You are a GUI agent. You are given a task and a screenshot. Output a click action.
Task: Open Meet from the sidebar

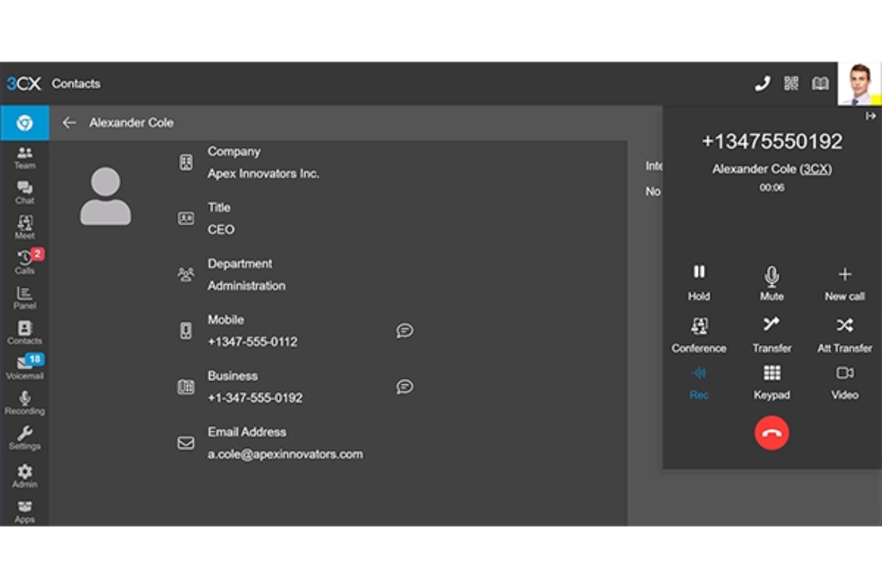24,227
